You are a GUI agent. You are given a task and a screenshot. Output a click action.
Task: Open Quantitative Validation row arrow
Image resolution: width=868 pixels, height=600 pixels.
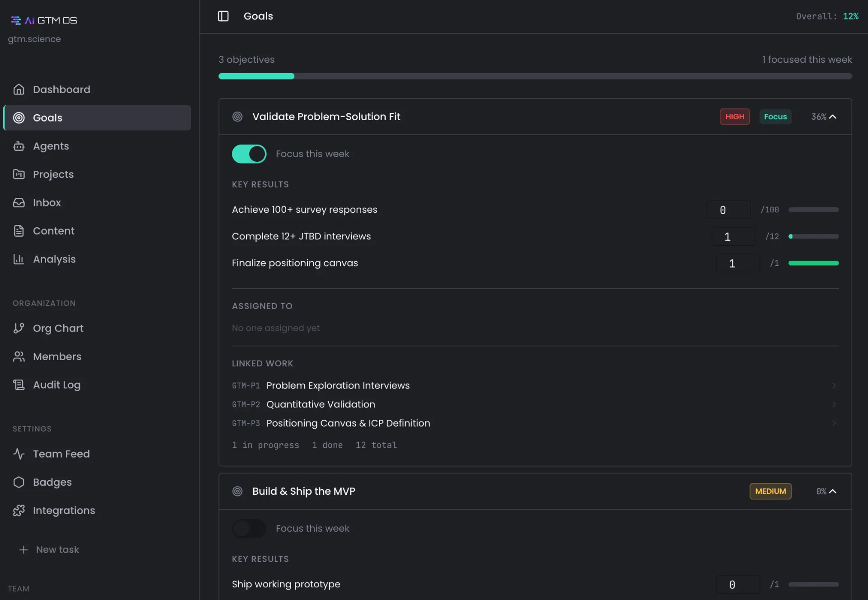tap(834, 404)
